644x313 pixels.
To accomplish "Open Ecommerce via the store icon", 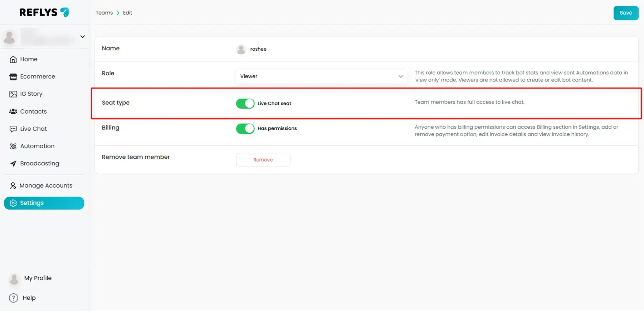I will [x=13, y=77].
